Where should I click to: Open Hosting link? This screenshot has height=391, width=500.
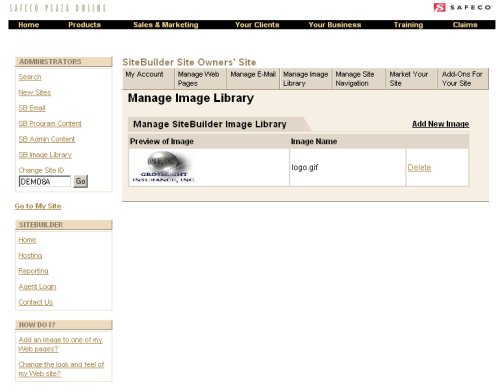tap(30, 256)
